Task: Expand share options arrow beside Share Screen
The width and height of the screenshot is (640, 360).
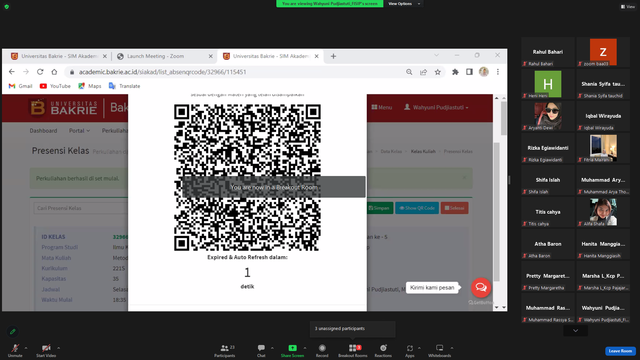Action: (x=305, y=348)
